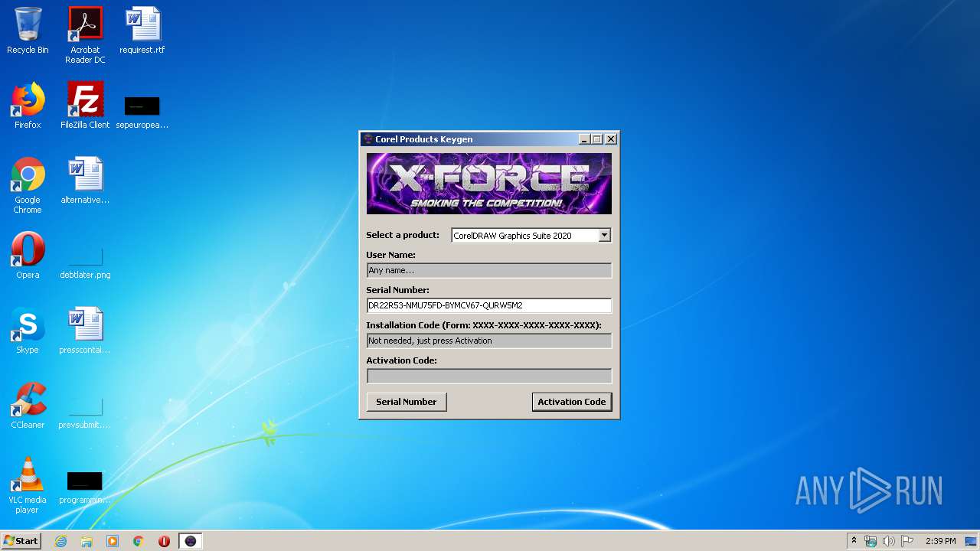This screenshot has width=980, height=551.
Task: Open the media player taskbar icon
Action: [x=113, y=541]
